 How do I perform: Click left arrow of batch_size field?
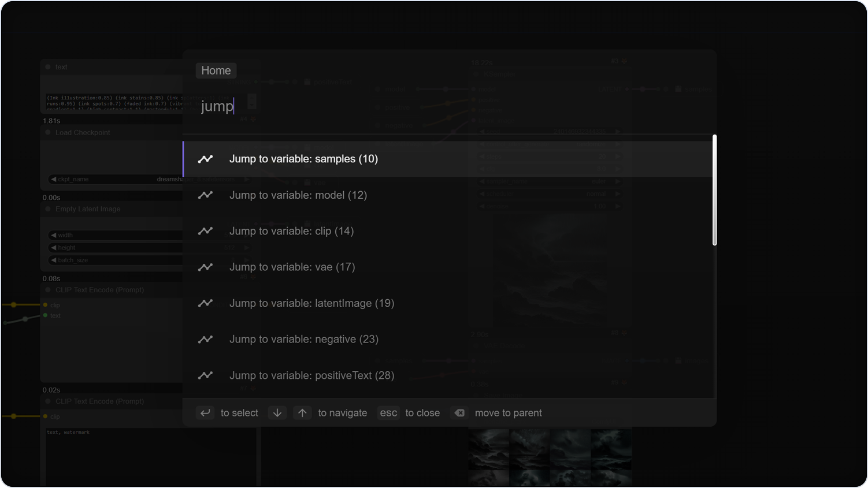point(53,260)
